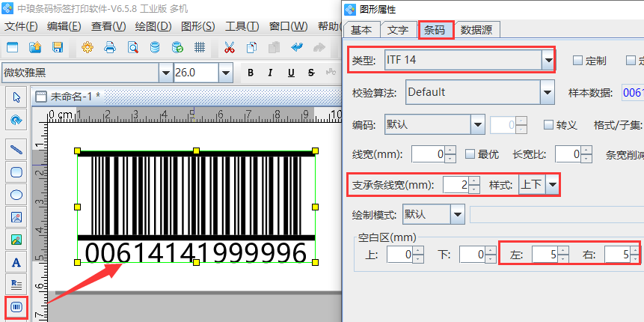Open the print preview magnifier icon

[x=132, y=47]
